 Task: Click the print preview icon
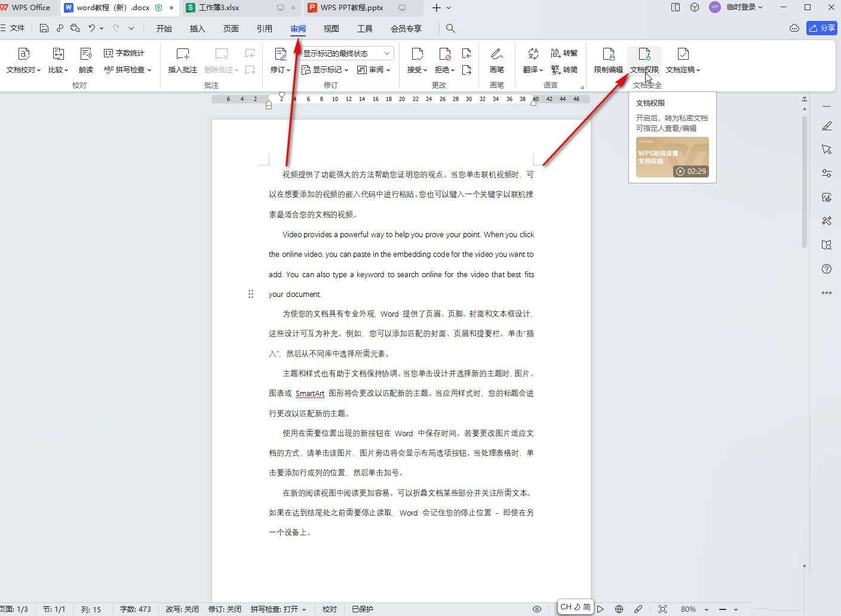[75, 28]
